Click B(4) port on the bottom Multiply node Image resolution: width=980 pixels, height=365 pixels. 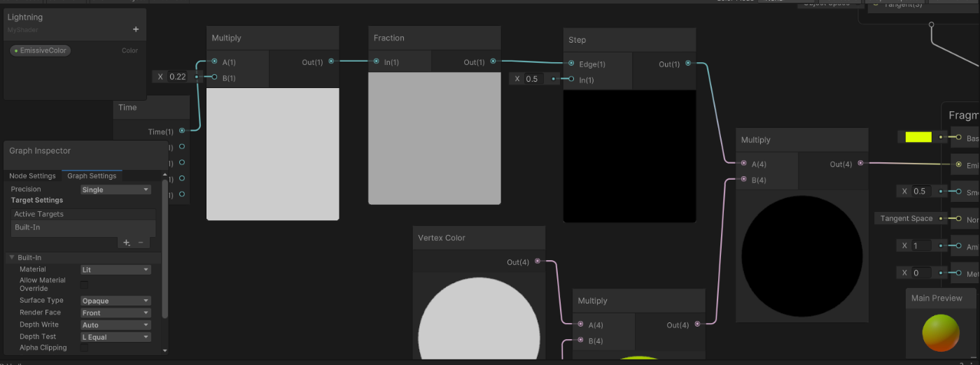[580, 341]
